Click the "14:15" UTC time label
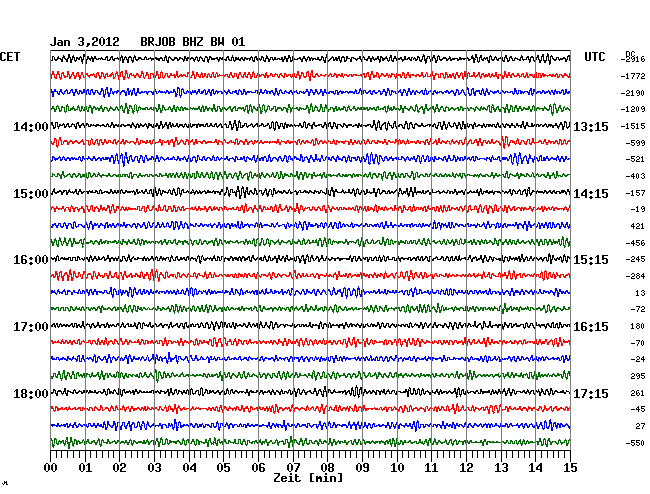The height and width of the screenshot is (494, 650). [x=591, y=194]
